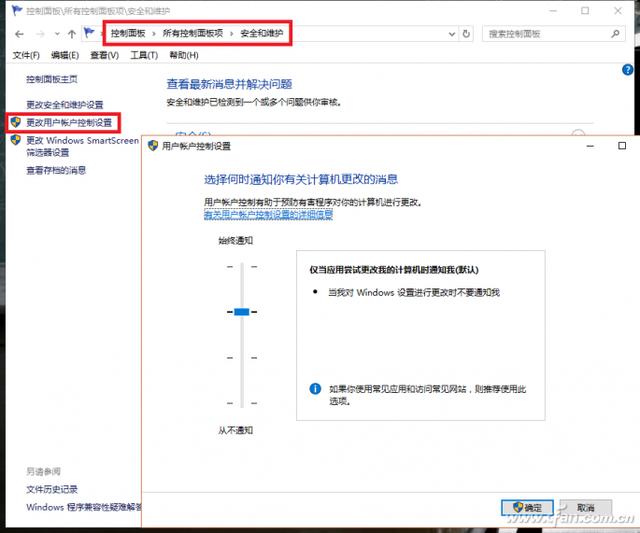Click 从不通知 label below slider
The height and width of the screenshot is (533, 640).
click(x=236, y=430)
